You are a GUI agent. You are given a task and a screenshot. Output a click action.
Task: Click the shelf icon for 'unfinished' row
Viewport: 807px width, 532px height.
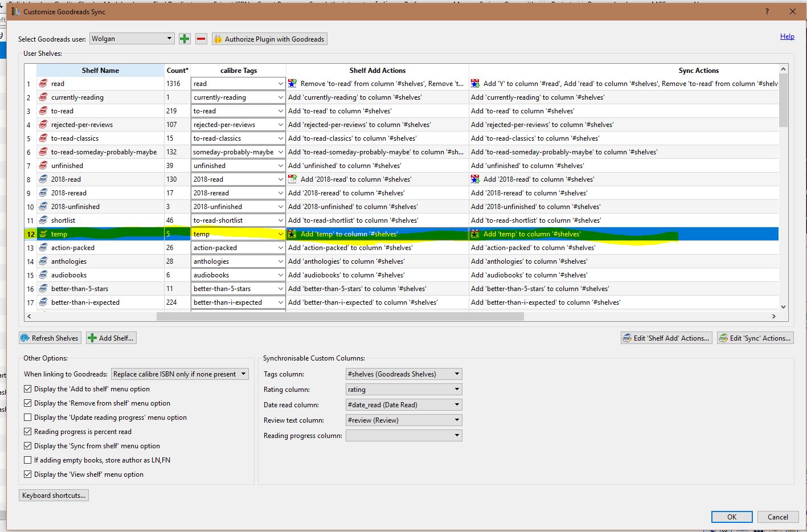(x=43, y=166)
